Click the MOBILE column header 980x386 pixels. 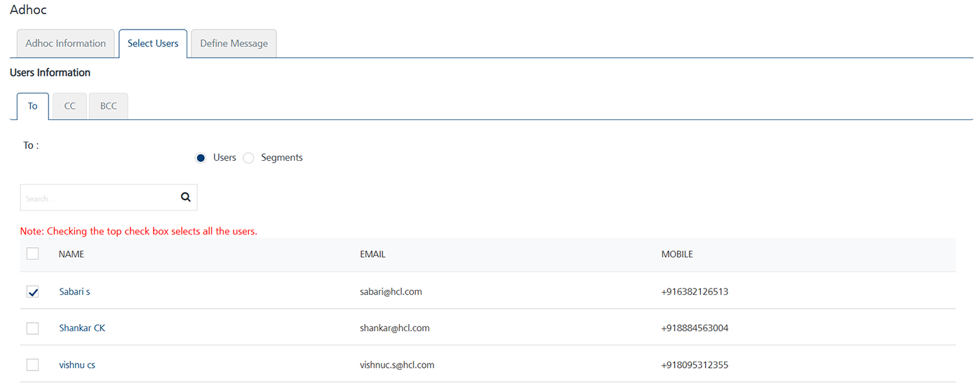677,254
